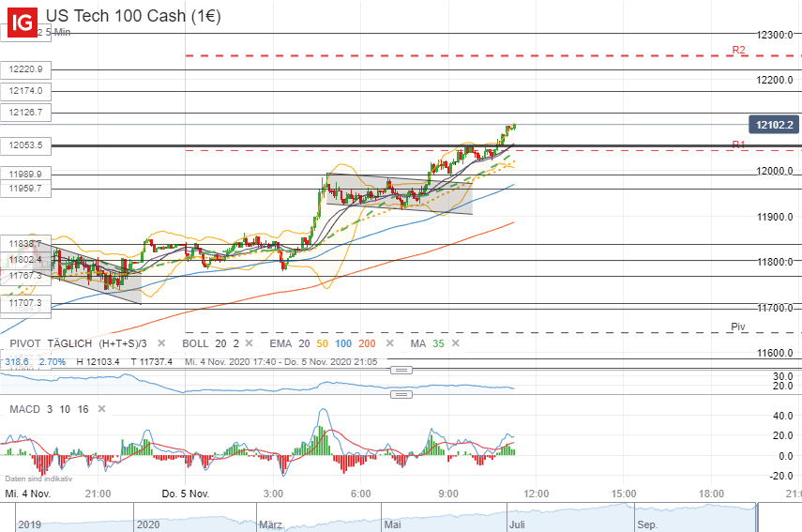Screen dimensions: 802x532
Task: Remove the MA 35 indicator
Action: click(456, 343)
